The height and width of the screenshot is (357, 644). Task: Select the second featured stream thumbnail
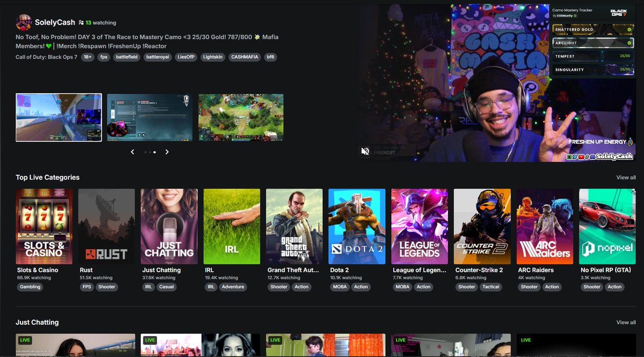tap(150, 117)
